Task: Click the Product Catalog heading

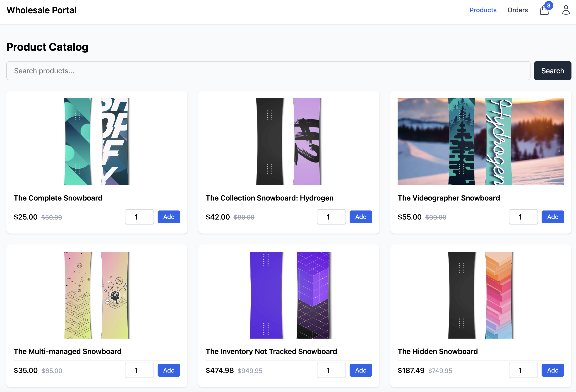Action: click(x=47, y=47)
